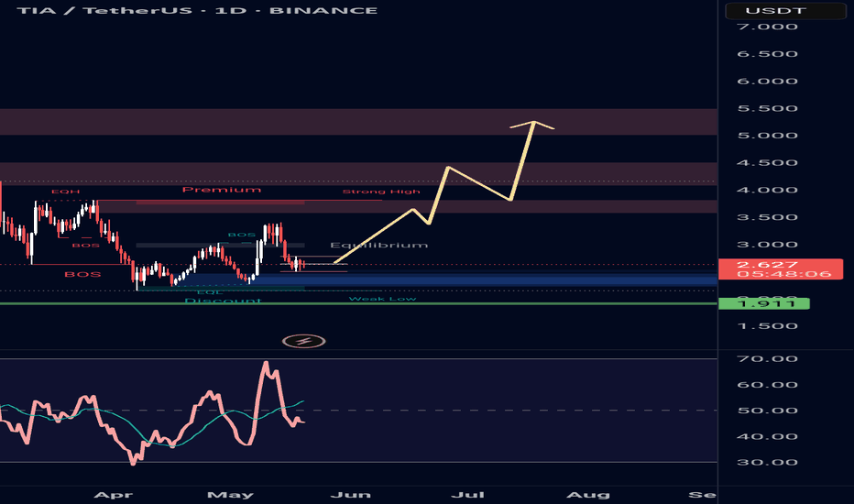This screenshot has width=854, height=504.
Task: Click the large red BOS label
Action: coord(82,274)
